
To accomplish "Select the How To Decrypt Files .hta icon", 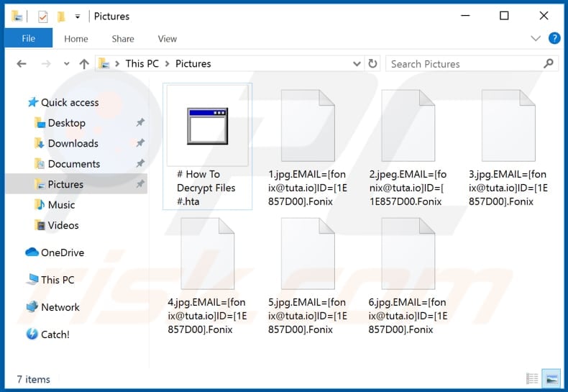I will coord(208,126).
